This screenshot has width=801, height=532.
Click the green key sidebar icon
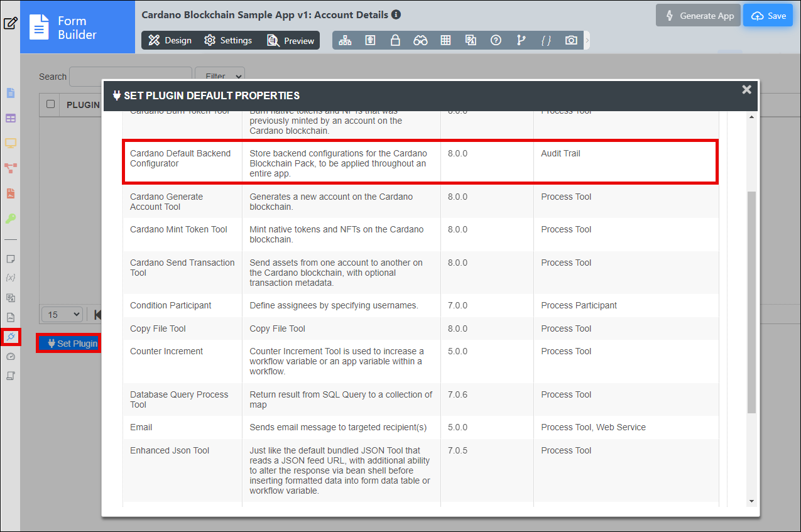point(11,219)
